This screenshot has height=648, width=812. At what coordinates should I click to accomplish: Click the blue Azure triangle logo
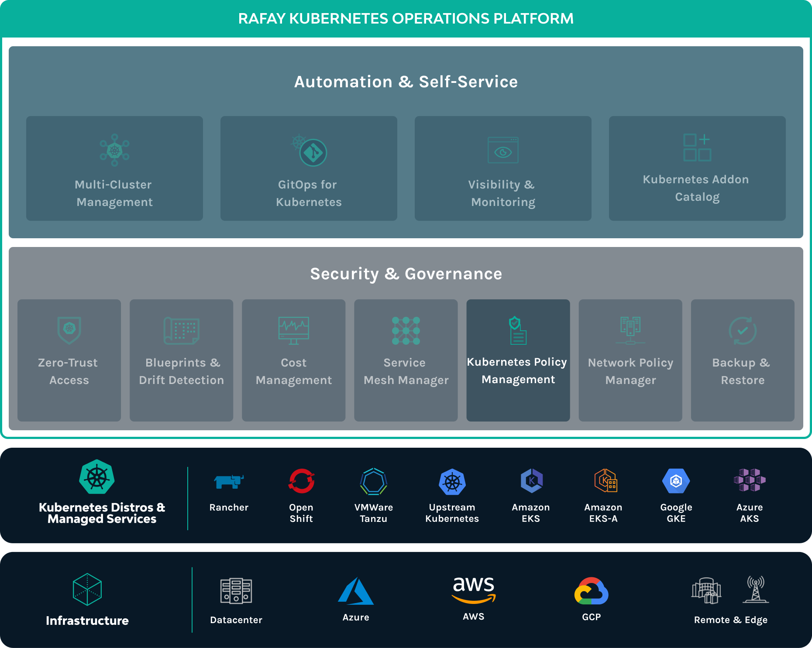coord(356,591)
